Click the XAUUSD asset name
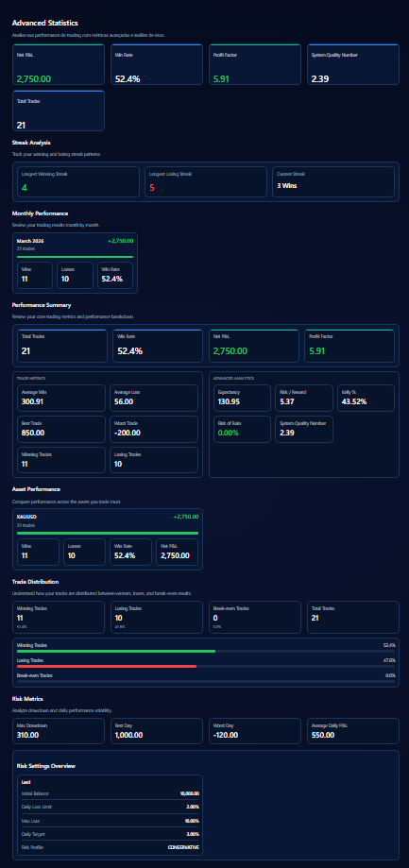The height and width of the screenshot is (868, 409). coord(26,517)
